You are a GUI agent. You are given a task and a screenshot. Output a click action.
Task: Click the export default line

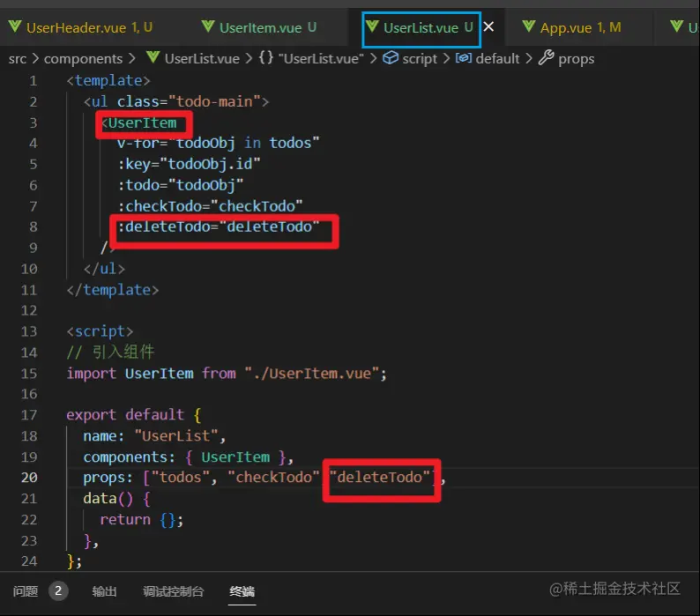pyautogui.click(x=134, y=415)
